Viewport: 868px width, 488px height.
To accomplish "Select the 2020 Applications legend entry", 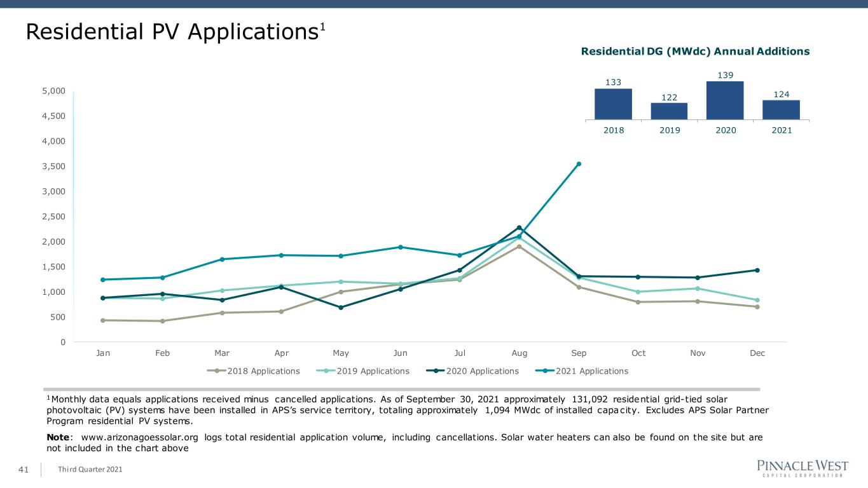I will 475,371.
